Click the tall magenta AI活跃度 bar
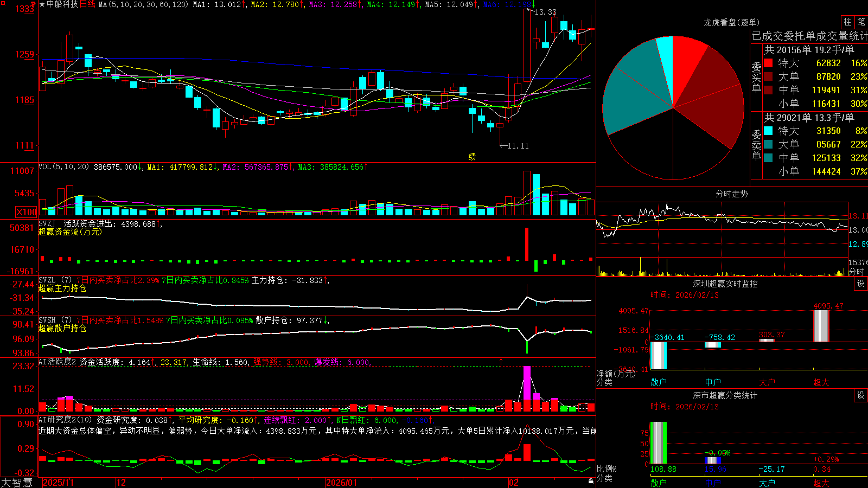 pyautogui.click(x=527, y=383)
